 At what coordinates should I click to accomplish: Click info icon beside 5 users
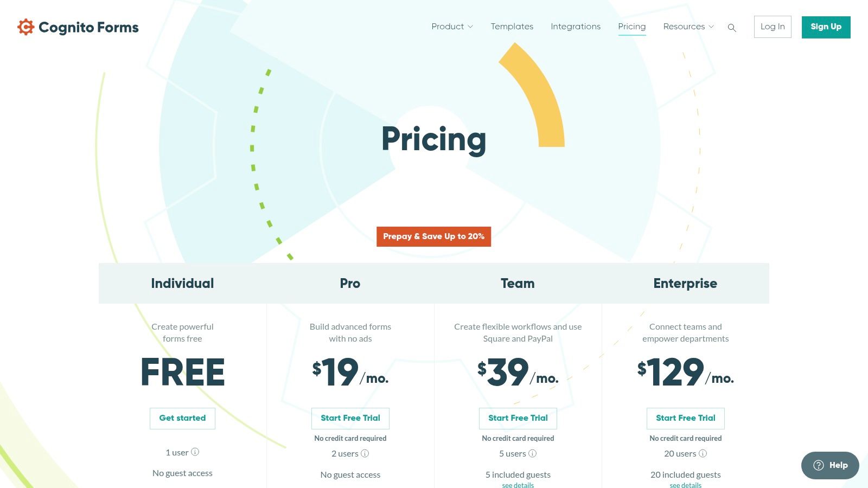533,453
